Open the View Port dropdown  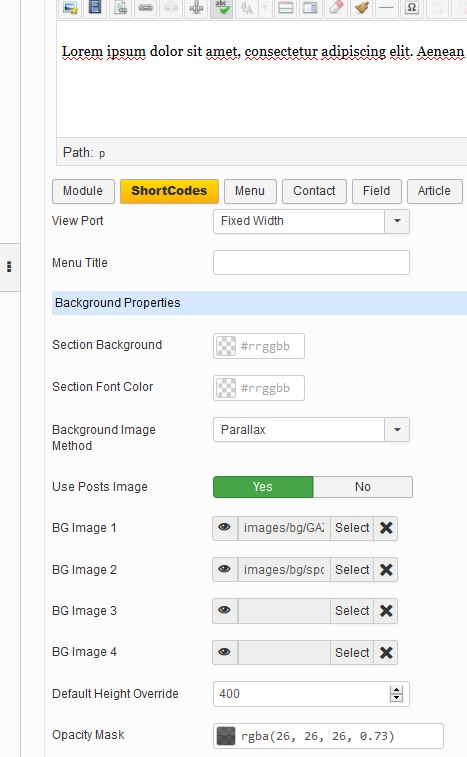tap(311, 221)
